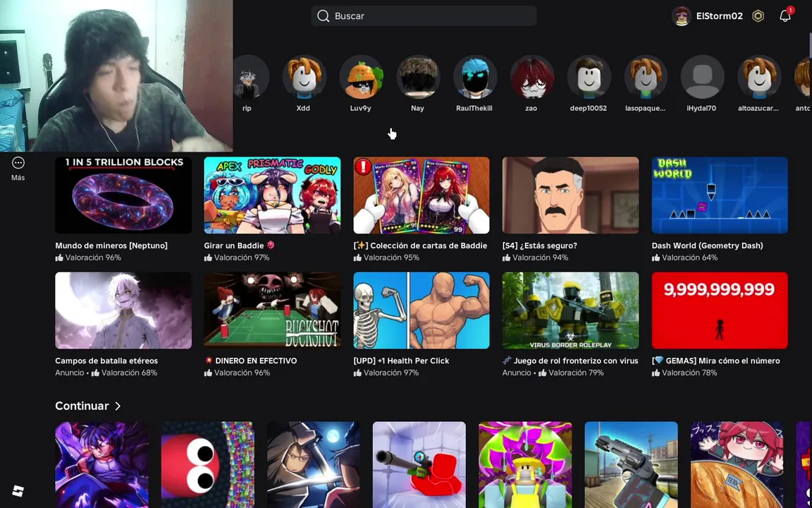
Task: Click the Girar un Baddie title
Action: click(x=239, y=246)
